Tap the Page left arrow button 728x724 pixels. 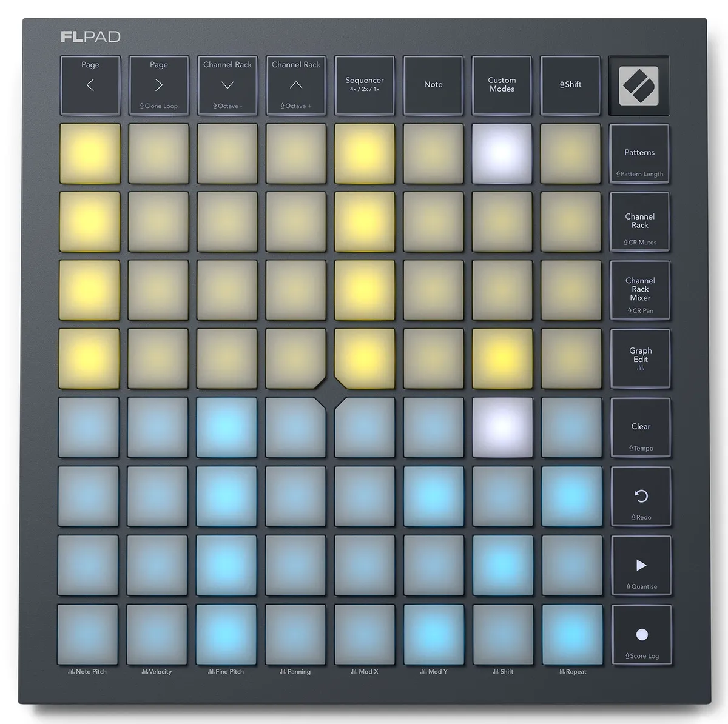pyautogui.click(x=90, y=85)
